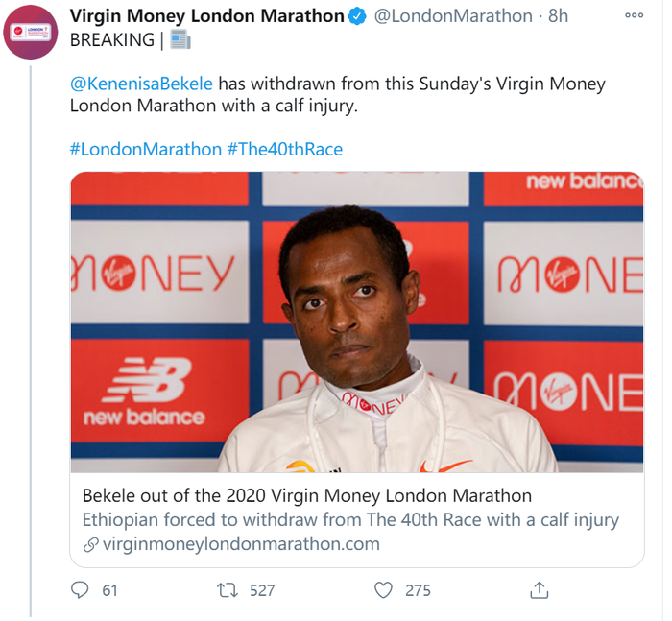The width and height of the screenshot is (672, 621).
Task: Open the #The40thRace hashtag
Action: pos(284,149)
